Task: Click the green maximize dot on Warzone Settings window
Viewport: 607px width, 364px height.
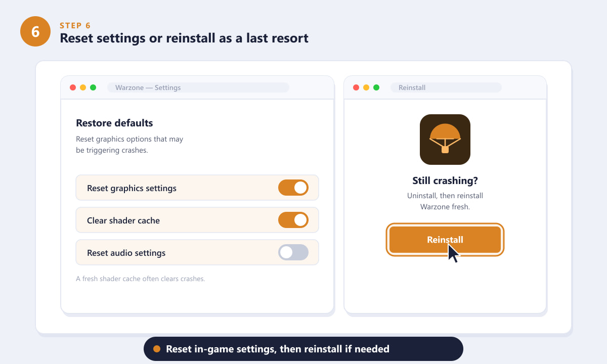Action: click(93, 87)
